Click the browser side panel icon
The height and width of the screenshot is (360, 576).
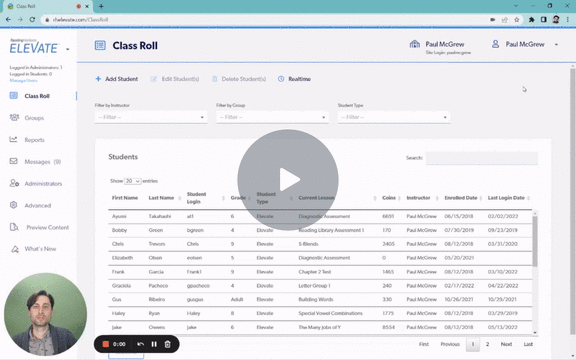click(x=544, y=19)
